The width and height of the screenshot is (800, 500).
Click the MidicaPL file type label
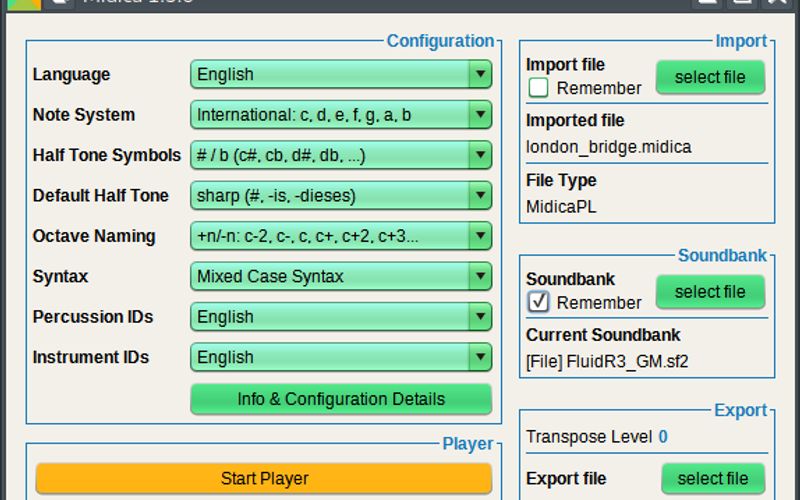(x=560, y=206)
